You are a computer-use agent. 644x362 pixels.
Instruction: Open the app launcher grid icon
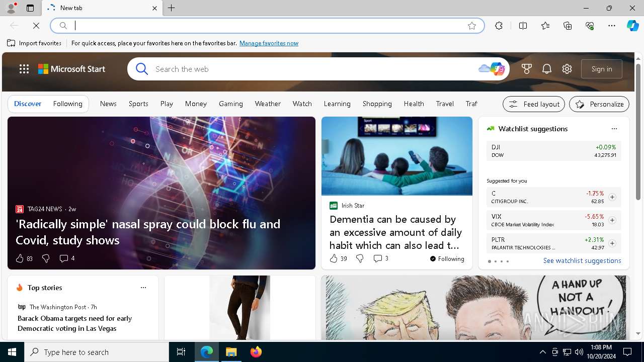click(24, 69)
